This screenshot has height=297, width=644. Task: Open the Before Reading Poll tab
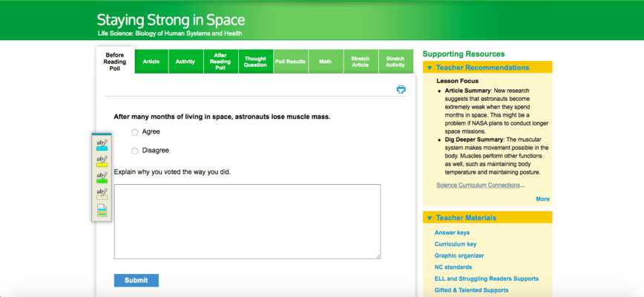115,62
